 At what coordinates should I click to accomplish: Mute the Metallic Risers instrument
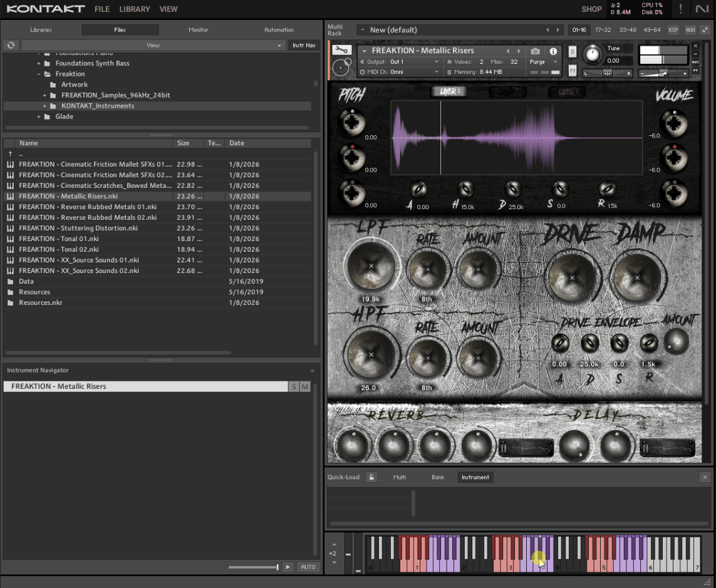pos(572,71)
